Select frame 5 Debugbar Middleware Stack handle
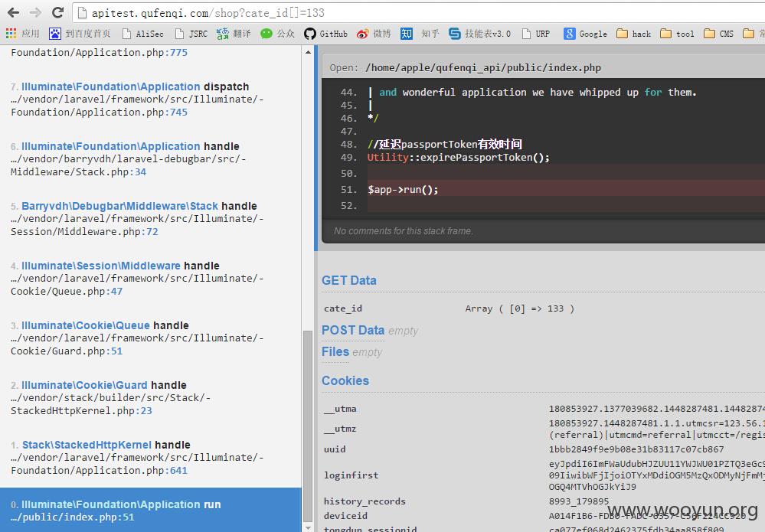 pos(151,219)
